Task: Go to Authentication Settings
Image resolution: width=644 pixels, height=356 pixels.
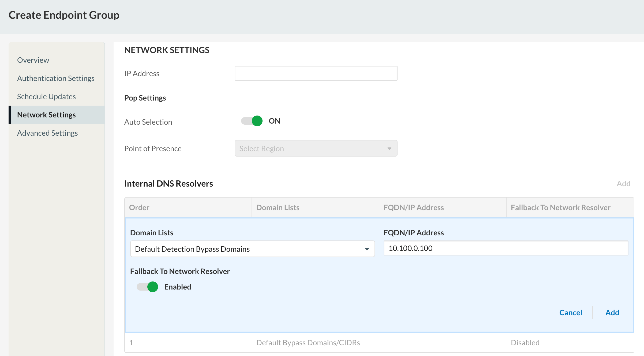Action: pyautogui.click(x=56, y=78)
